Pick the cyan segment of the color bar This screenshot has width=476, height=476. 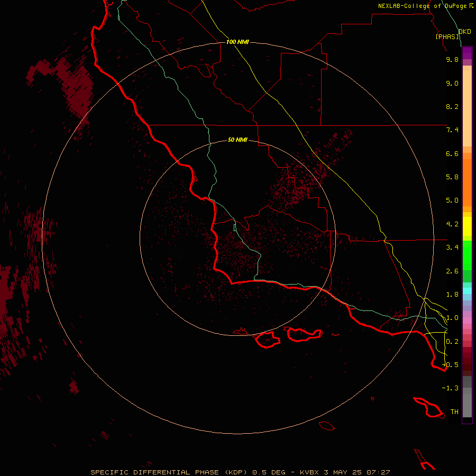click(467, 291)
